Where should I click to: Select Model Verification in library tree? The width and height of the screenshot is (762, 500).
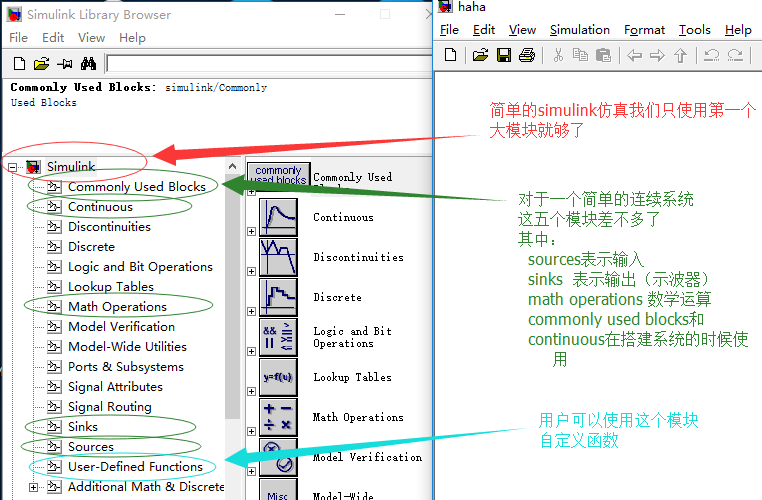tap(121, 327)
